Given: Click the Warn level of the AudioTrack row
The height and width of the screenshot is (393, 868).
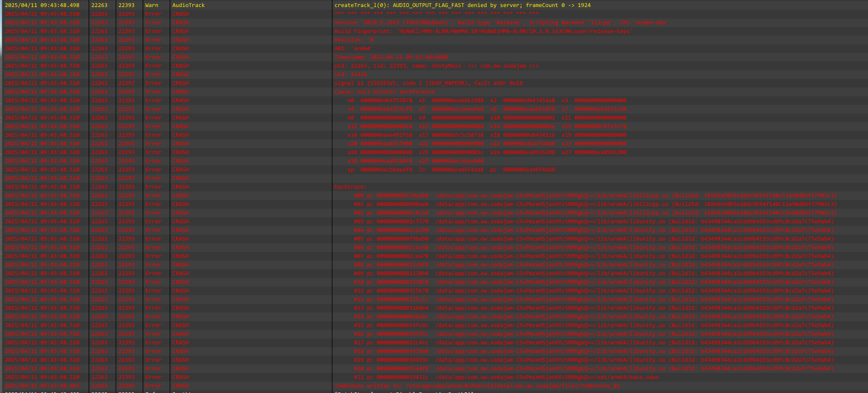Looking at the screenshot, I should [x=152, y=5].
